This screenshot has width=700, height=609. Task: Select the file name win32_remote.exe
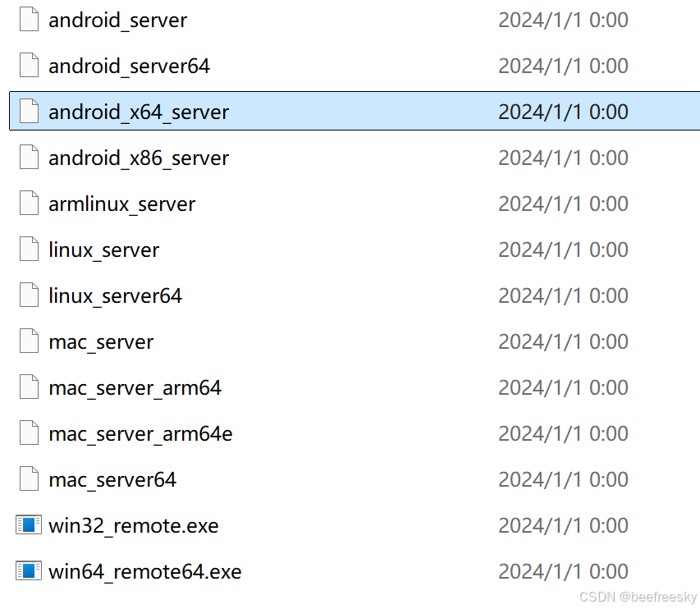[134, 526]
